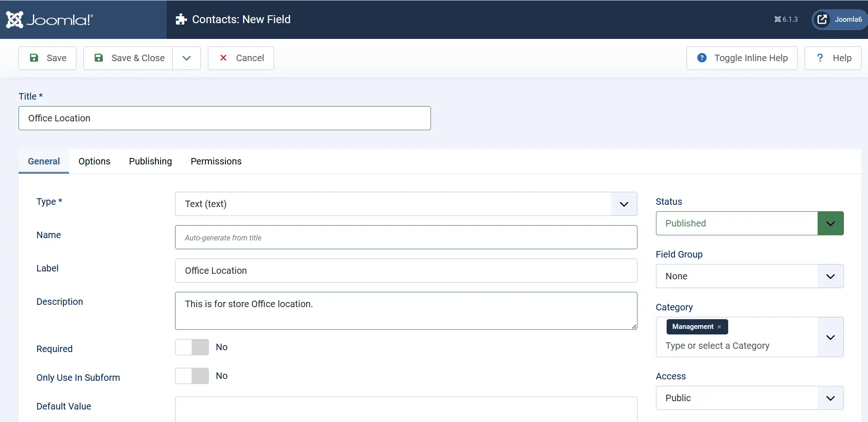Open the Field Group dropdown
The height and width of the screenshot is (422, 868).
pos(749,276)
